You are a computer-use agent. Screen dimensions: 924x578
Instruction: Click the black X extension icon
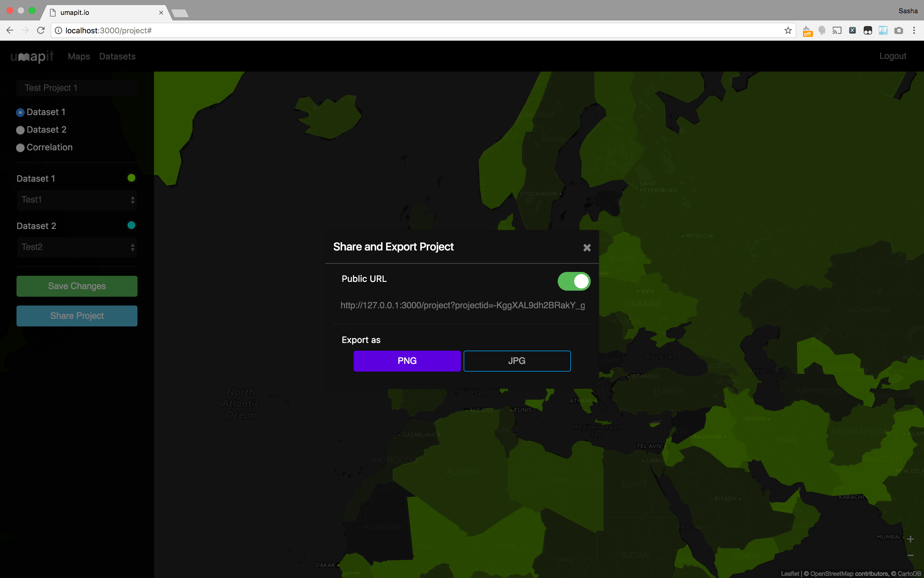coord(852,31)
